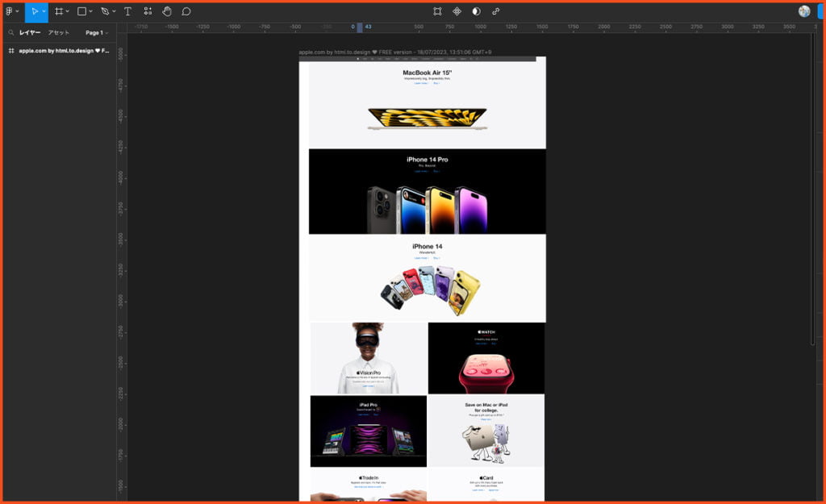This screenshot has height=504, width=826.
Task: Open the Figma main menu
Action: [x=11, y=12]
